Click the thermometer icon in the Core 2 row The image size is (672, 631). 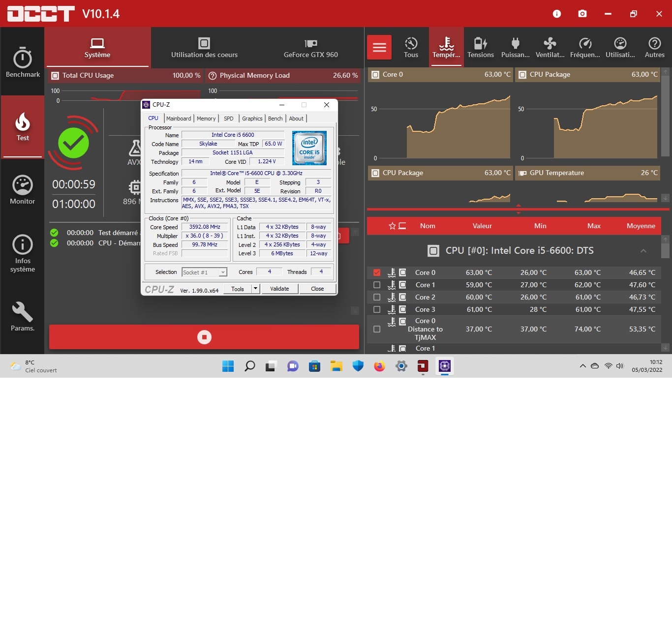(392, 297)
